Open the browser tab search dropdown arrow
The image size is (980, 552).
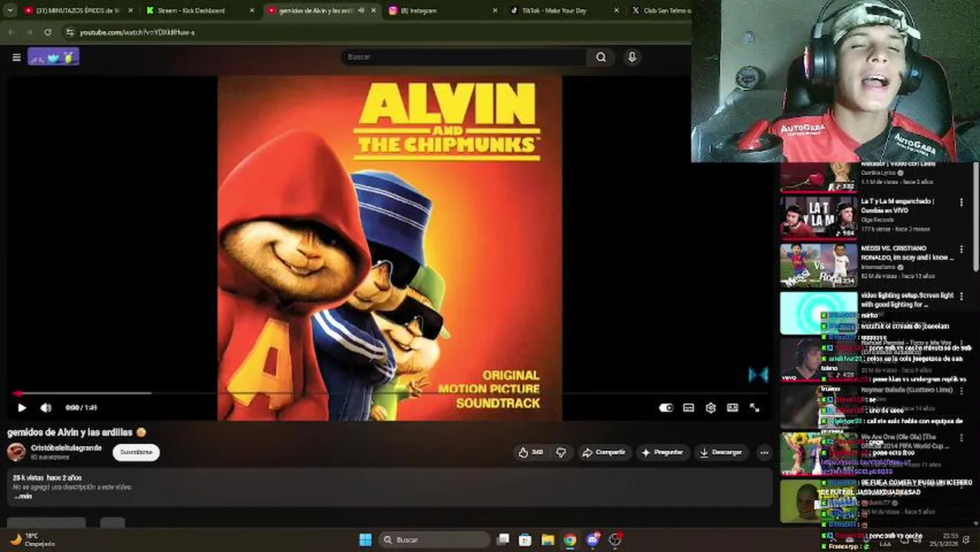(x=9, y=11)
